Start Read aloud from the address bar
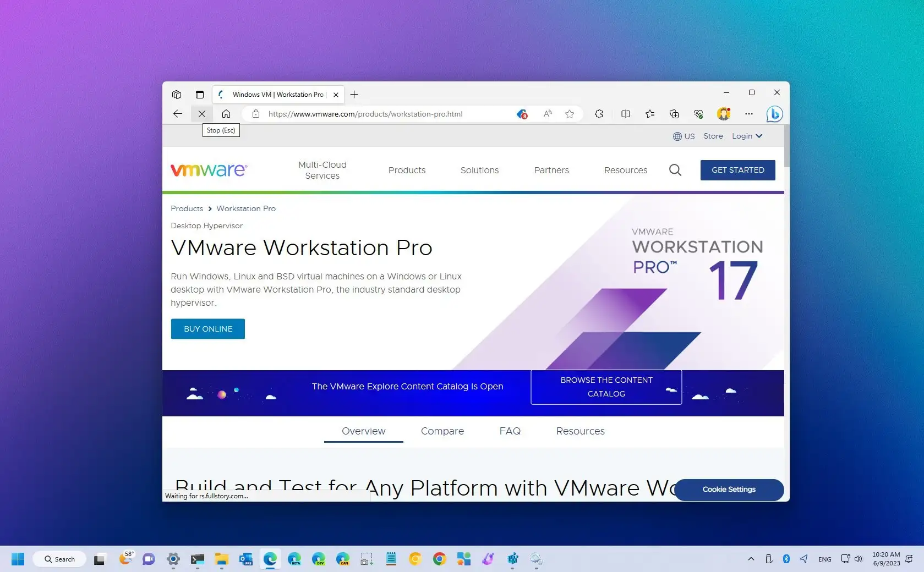Screen dimensions: 924x572 click(x=547, y=114)
